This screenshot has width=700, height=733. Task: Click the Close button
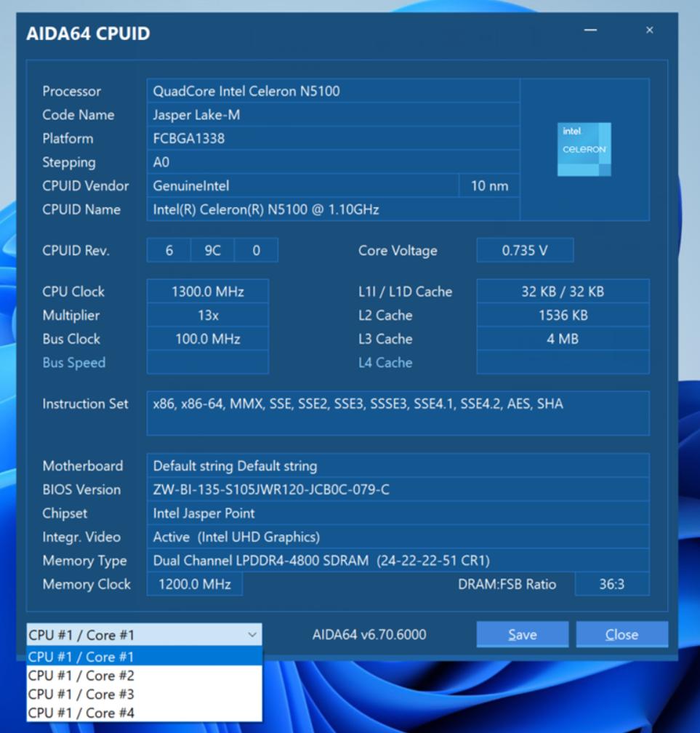click(x=622, y=634)
